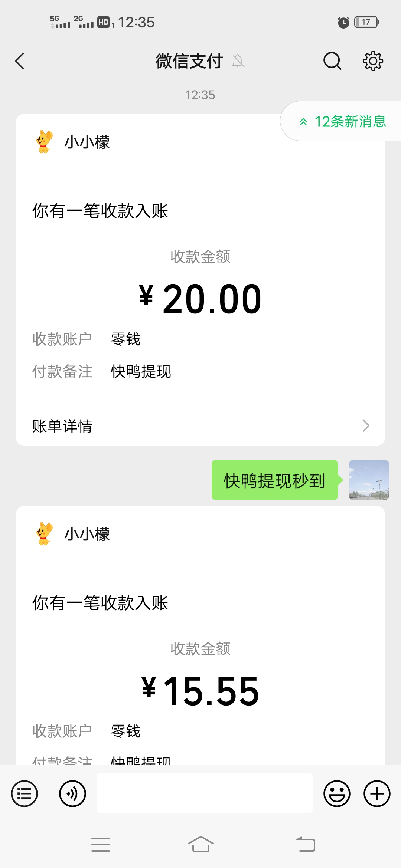Open chat settings gear icon
This screenshot has height=868, width=401.
click(x=373, y=61)
